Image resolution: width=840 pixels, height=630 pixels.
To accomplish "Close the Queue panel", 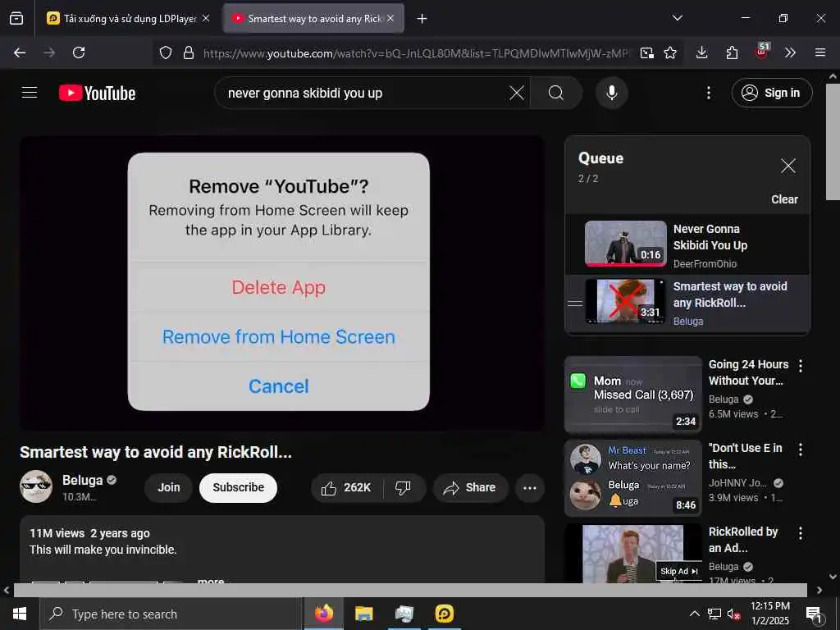I will point(788,166).
